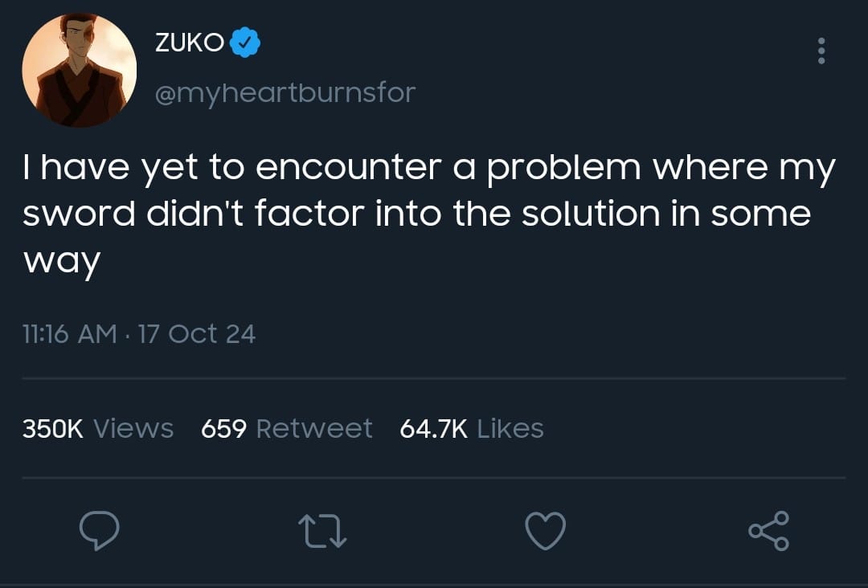868x588 pixels.
Task: Open the three-dot more options menu
Action: [821, 51]
